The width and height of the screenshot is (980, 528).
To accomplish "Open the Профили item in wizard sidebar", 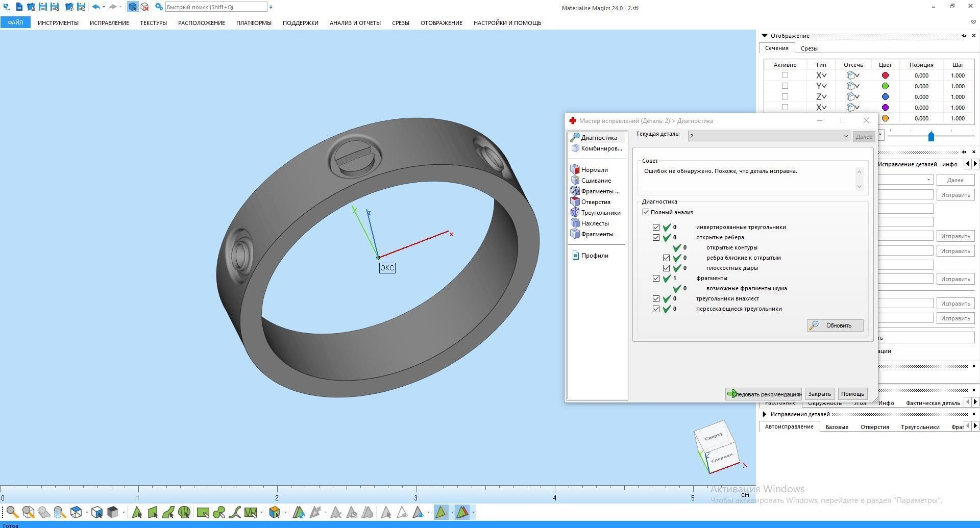I will [594, 256].
